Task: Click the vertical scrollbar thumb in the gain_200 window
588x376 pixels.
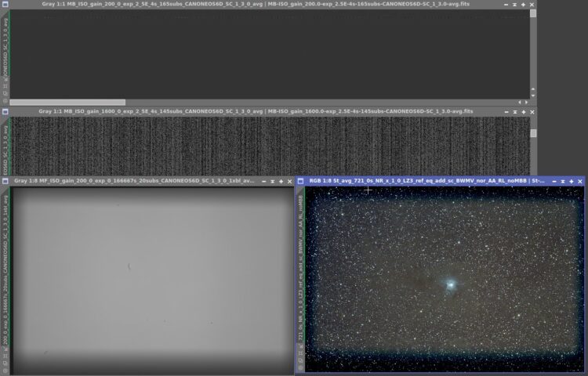Action: (533, 13)
